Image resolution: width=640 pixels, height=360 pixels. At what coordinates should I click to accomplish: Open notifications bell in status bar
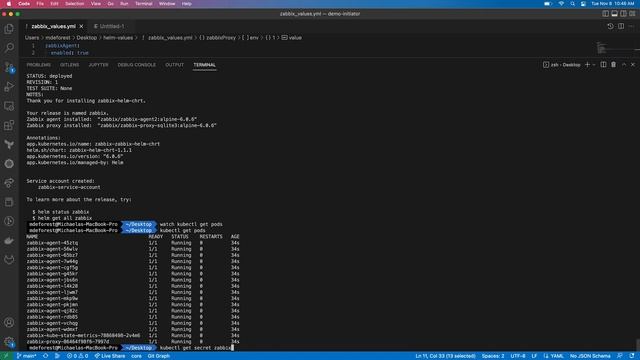click(x=632, y=356)
